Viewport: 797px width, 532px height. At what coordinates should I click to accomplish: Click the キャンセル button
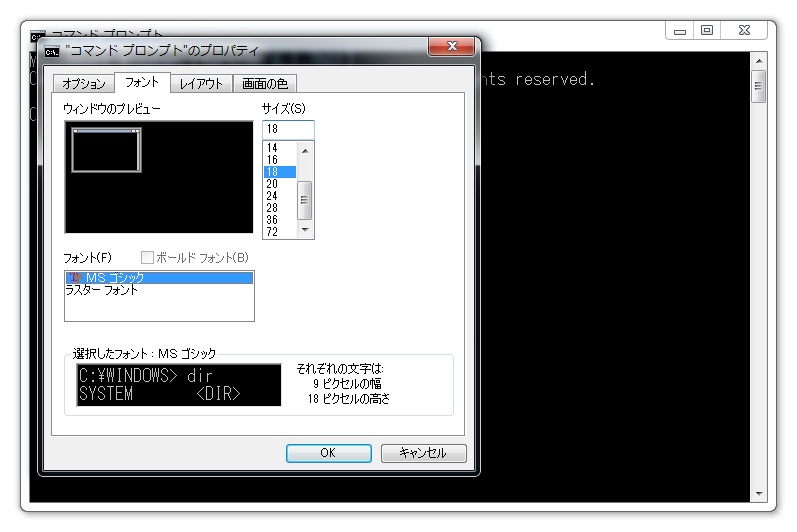point(423,453)
